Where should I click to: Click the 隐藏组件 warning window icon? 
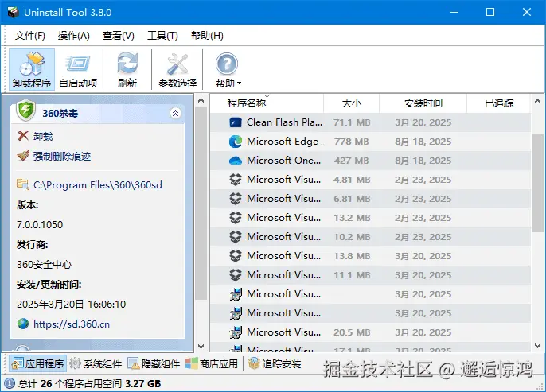click(133, 364)
